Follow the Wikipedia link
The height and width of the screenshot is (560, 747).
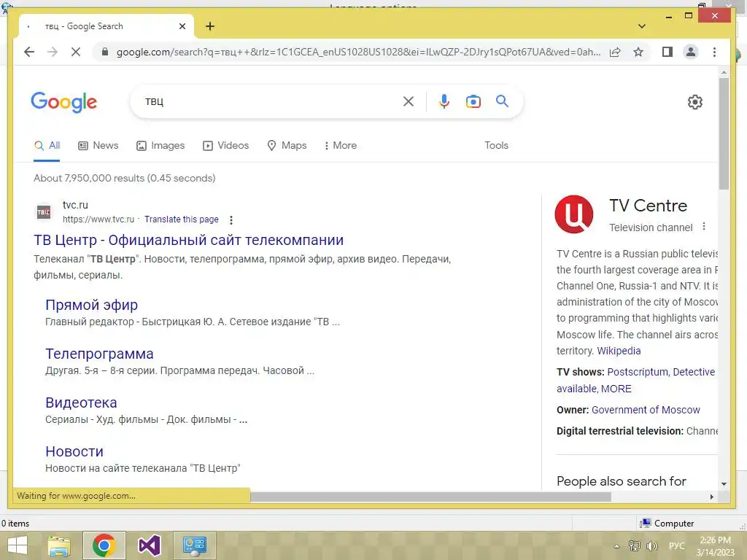619,351
